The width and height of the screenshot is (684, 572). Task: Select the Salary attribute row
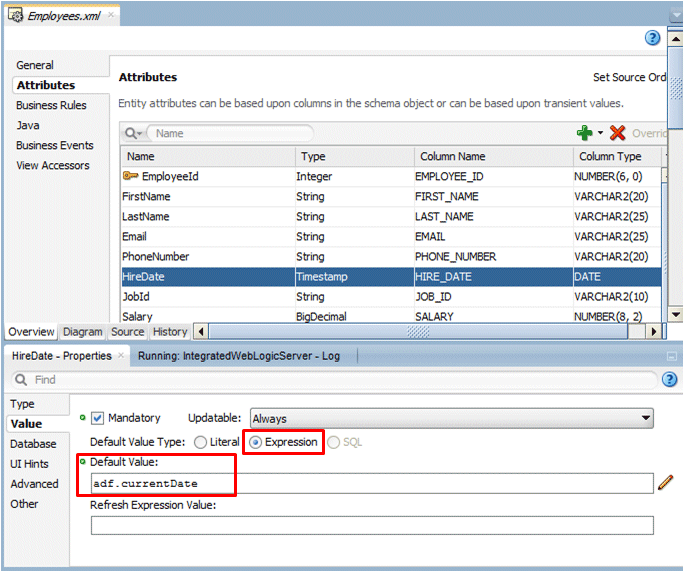(x=391, y=316)
